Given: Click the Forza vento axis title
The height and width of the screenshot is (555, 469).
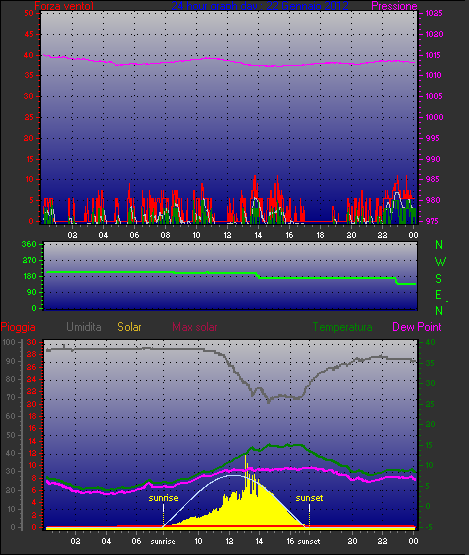Looking at the screenshot, I should click(x=64, y=6).
